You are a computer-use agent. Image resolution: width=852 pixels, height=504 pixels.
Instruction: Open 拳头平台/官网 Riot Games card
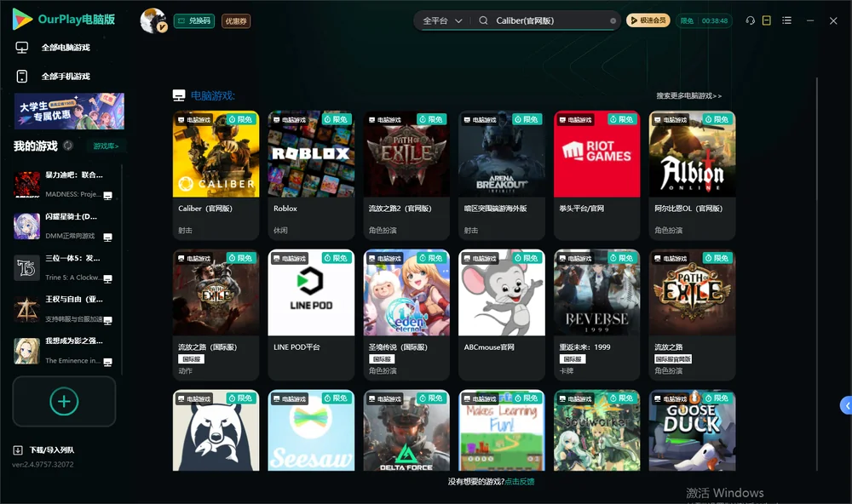point(596,175)
